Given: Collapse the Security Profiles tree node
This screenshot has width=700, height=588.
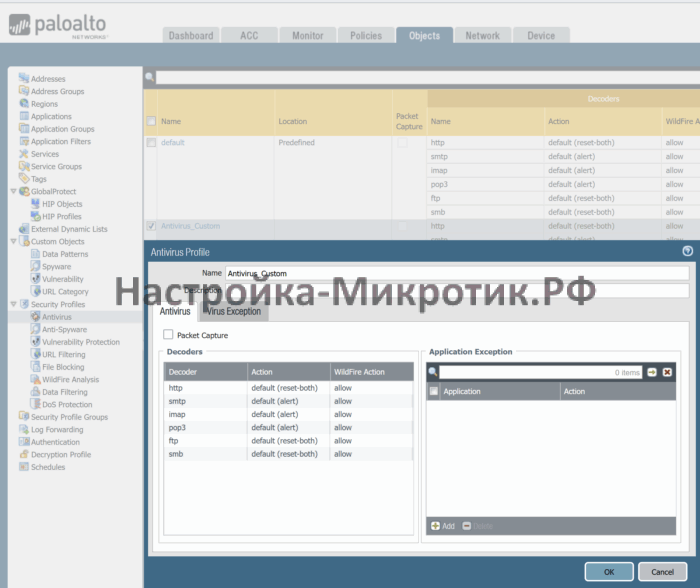Looking at the screenshot, I should pos(13,304).
